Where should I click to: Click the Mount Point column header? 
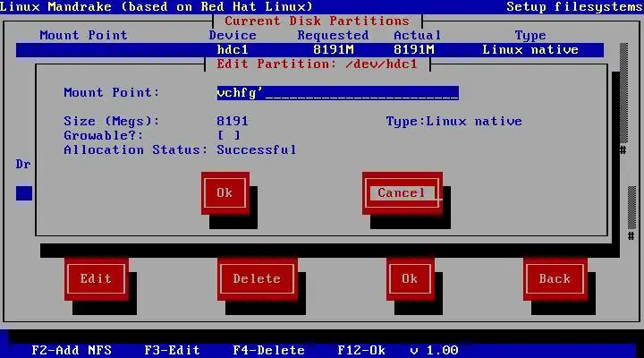pyautogui.click(x=83, y=35)
